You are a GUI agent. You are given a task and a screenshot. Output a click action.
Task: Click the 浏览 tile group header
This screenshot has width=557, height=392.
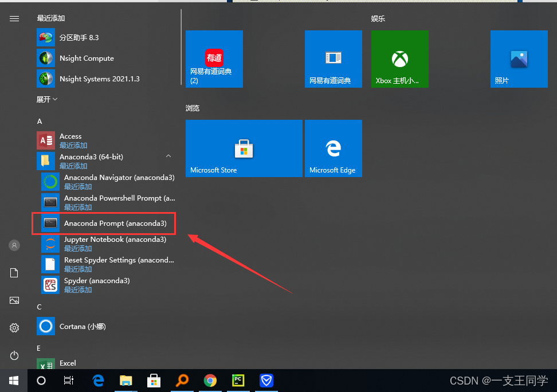tap(193, 108)
